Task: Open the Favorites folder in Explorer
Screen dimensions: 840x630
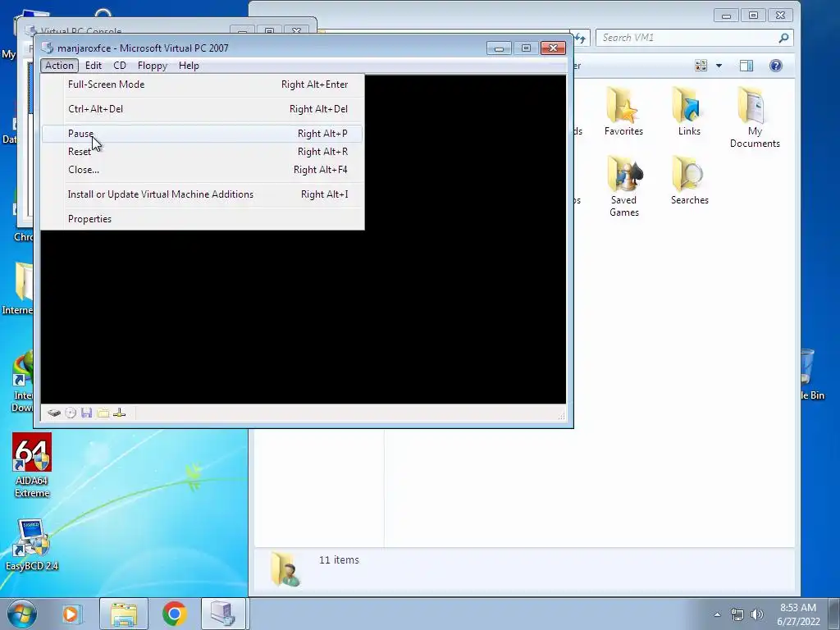Action: pyautogui.click(x=623, y=111)
